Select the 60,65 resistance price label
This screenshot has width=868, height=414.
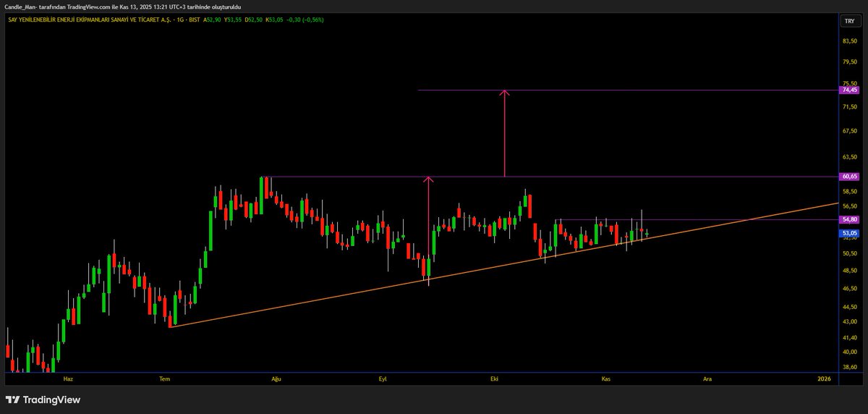[849, 177]
